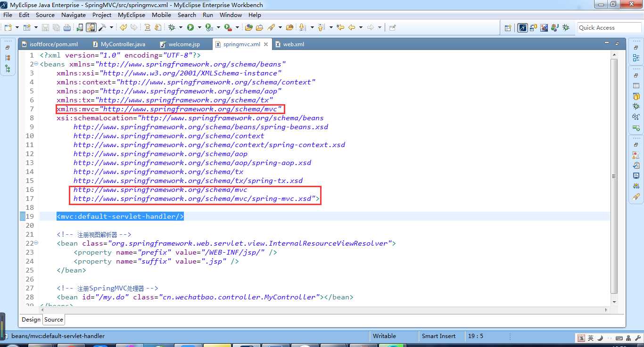Open the Outline view in right trim
Viewport: 644px width, 347px height.
[x=636, y=58]
